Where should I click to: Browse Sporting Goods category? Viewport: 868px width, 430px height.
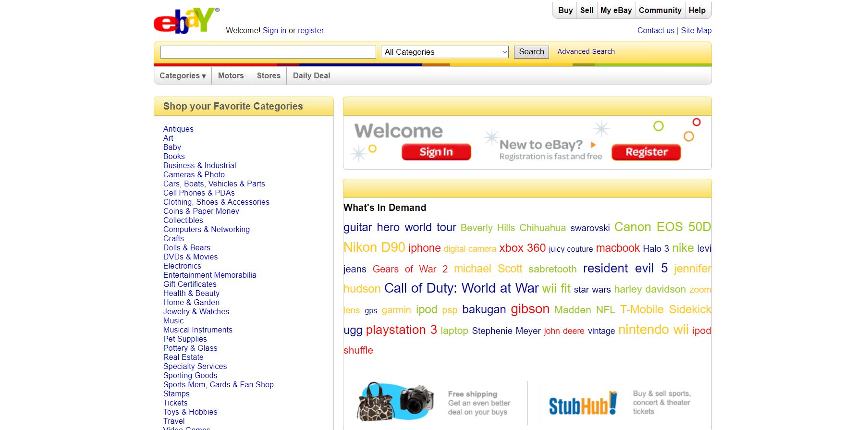point(190,375)
